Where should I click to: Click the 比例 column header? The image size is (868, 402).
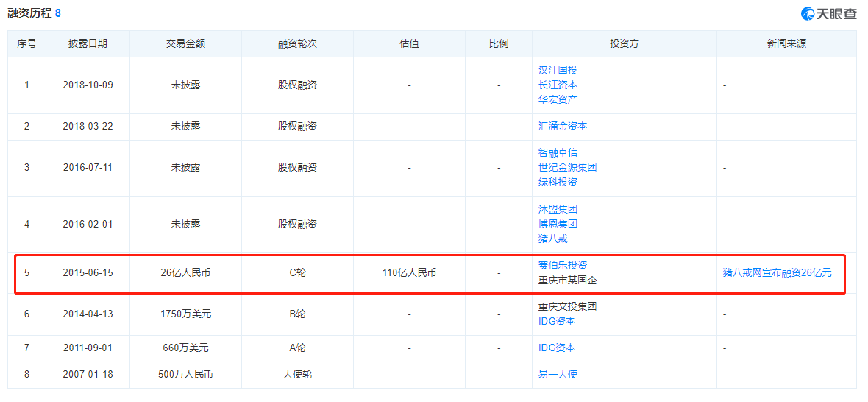click(x=499, y=44)
